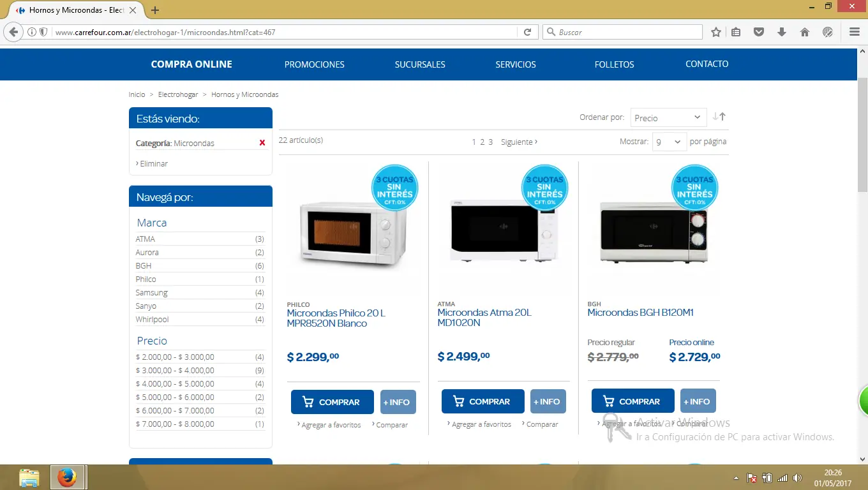Add Philco microwave to favoritos
Viewport: 868px width, 490px height.
pos(331,425)
